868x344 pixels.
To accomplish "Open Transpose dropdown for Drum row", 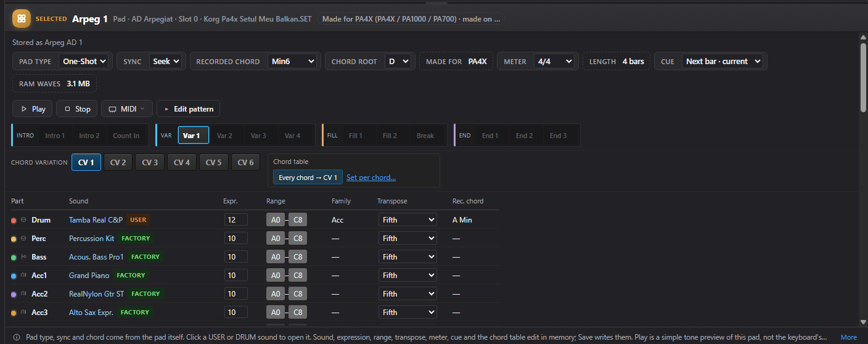I will pyautogui.click(x=407, y=220).
